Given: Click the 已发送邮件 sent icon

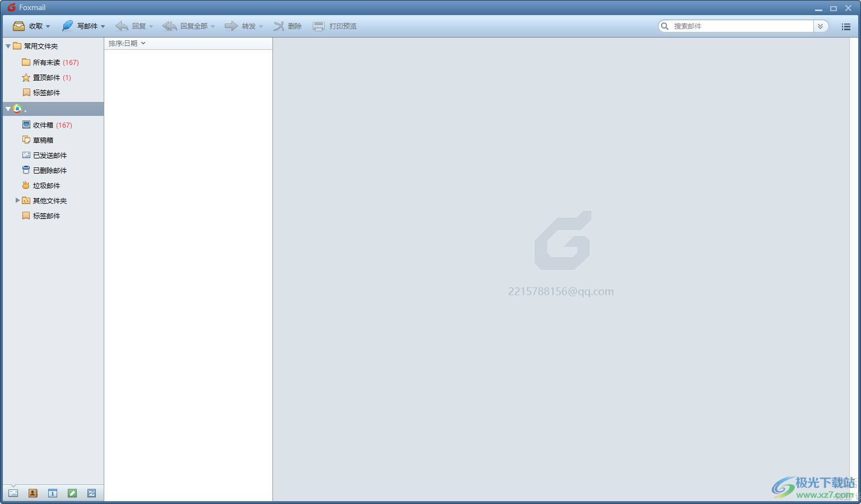Looking at the screenshot, I should 26,155.
